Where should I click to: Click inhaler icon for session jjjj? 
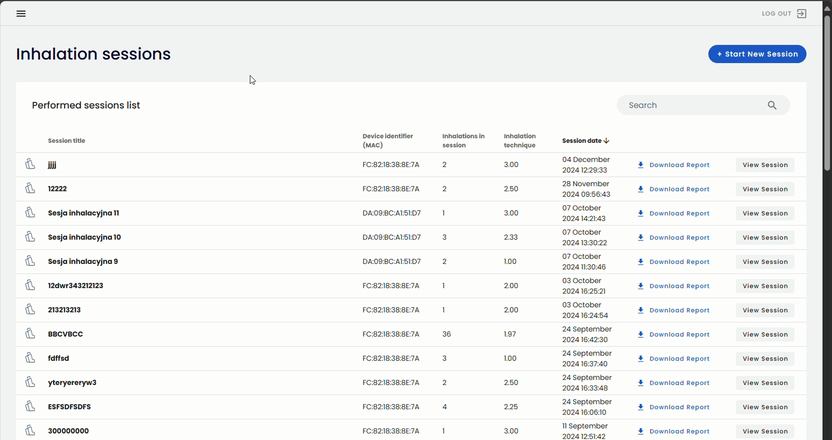point(30,164)
